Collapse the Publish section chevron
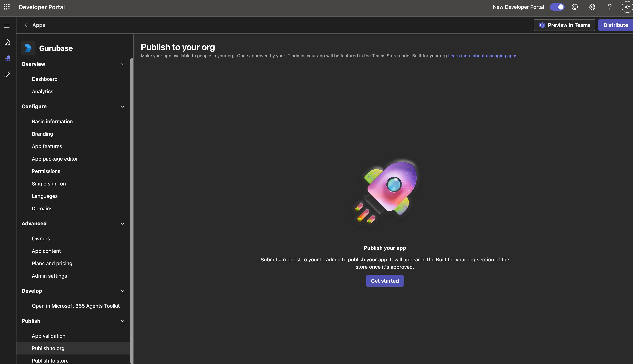 (123, 321)
